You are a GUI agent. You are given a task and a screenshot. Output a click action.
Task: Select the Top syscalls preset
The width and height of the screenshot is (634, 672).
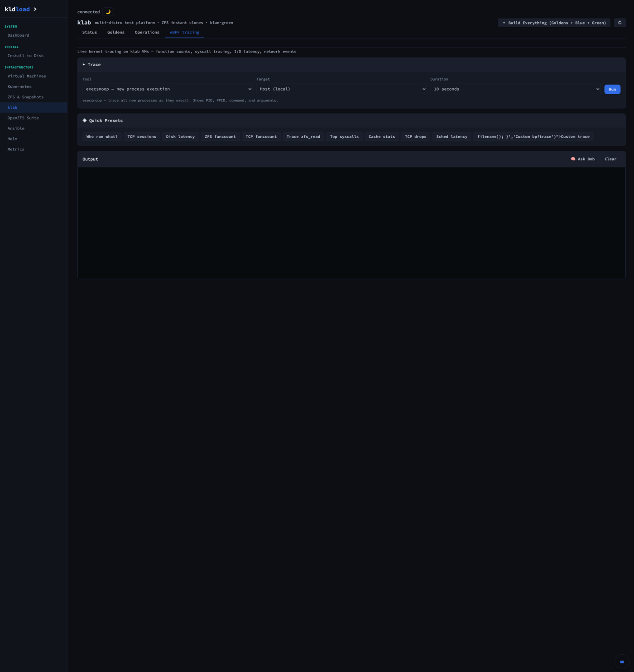(344, 136)
